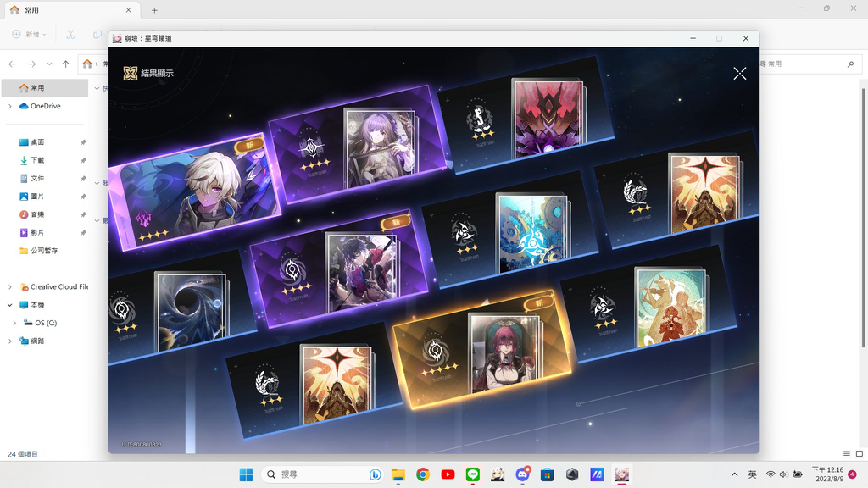
Task: Launch Google Chrome from the taskbar
Action: [423, 474]
